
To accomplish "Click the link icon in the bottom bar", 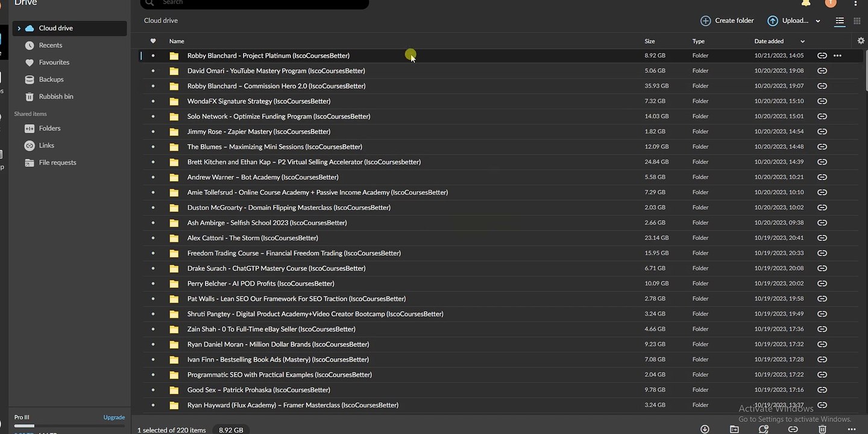I will (793, 429).
